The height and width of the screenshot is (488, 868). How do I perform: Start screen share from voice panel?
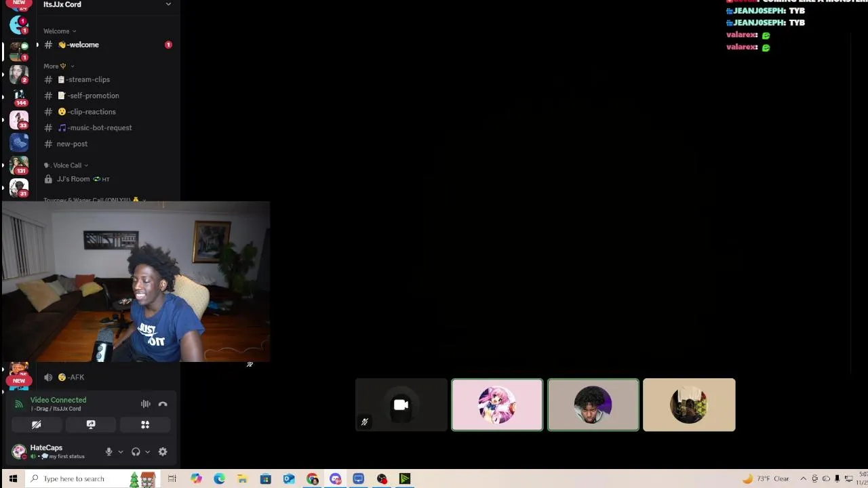point(91,424)
